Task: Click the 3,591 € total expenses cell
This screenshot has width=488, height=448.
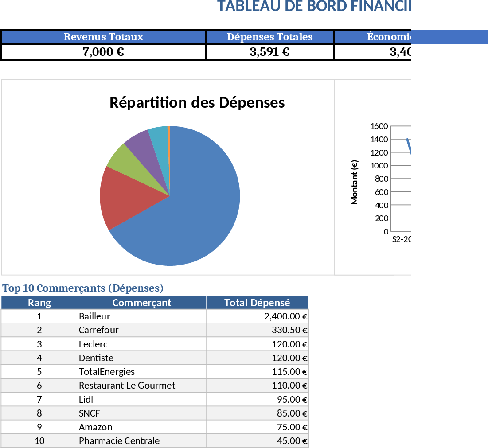Action: 269,52
